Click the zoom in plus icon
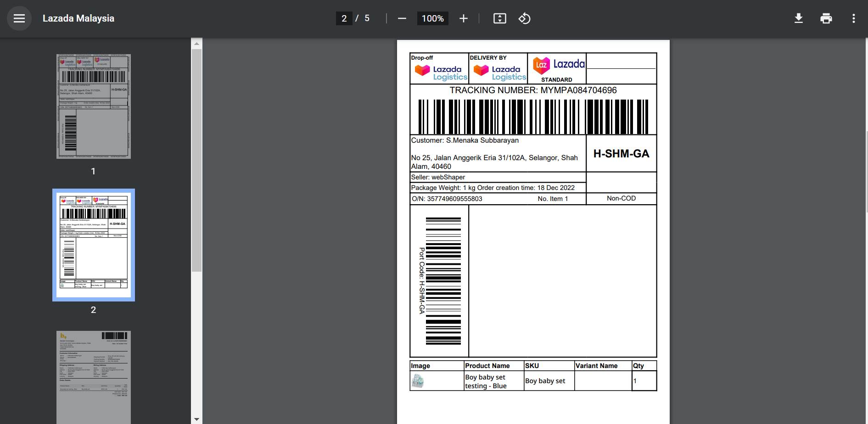 [x=464, y=18]
